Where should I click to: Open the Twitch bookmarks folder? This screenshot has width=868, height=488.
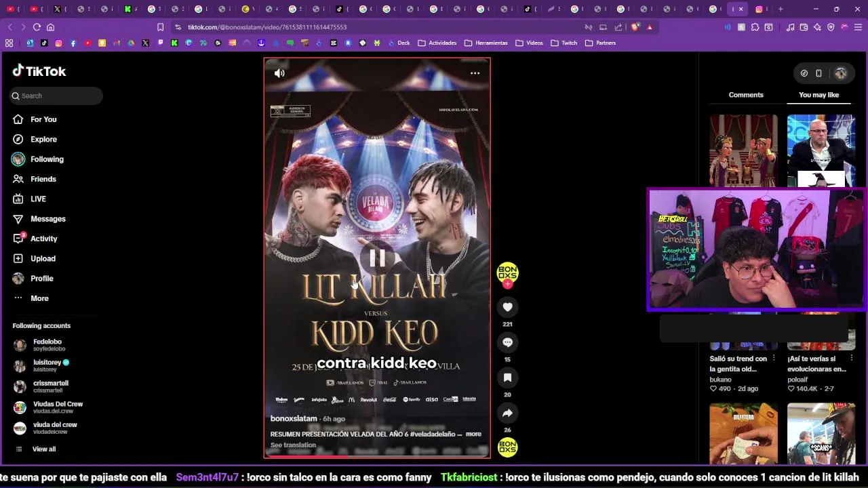pyautogui.click(x=564, y=43)
